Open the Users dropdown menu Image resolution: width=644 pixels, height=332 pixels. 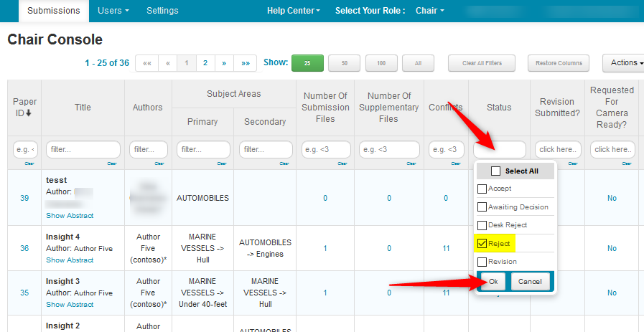tap(113, 11)
